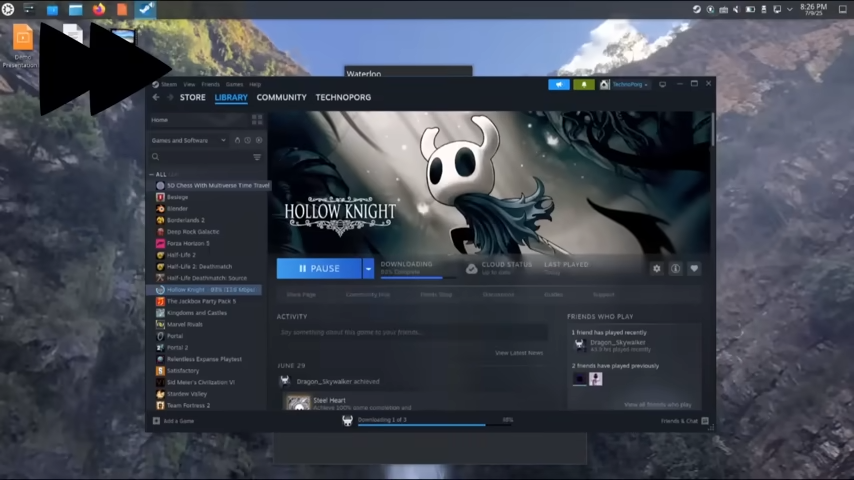
Task: Select Stardew Valley in the library
Action: tap(187, 394)
